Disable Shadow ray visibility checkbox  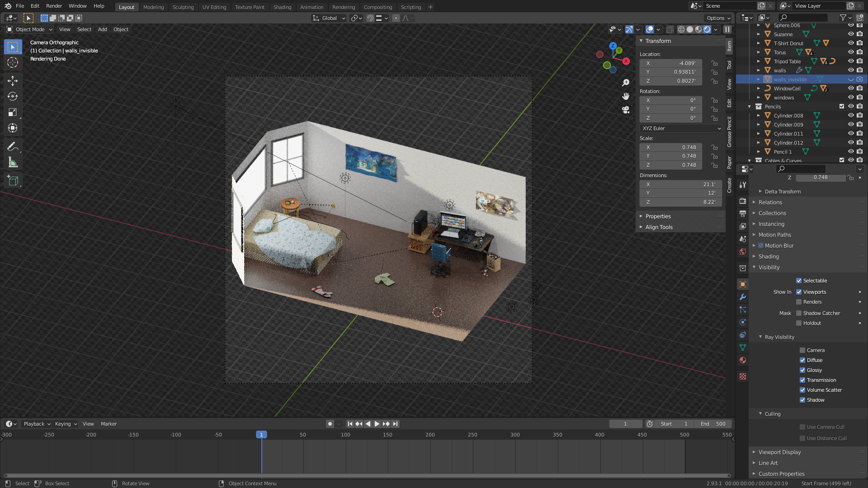point(802,400)
